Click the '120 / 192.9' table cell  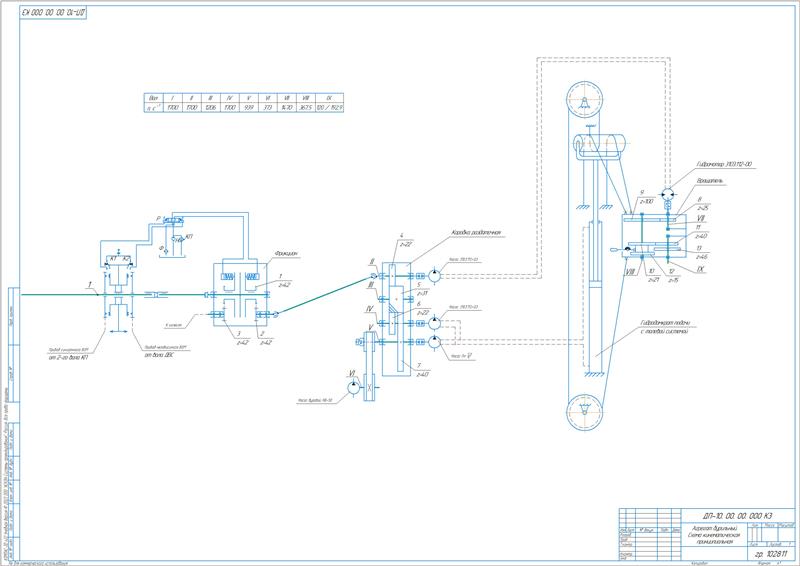point(329,108)
